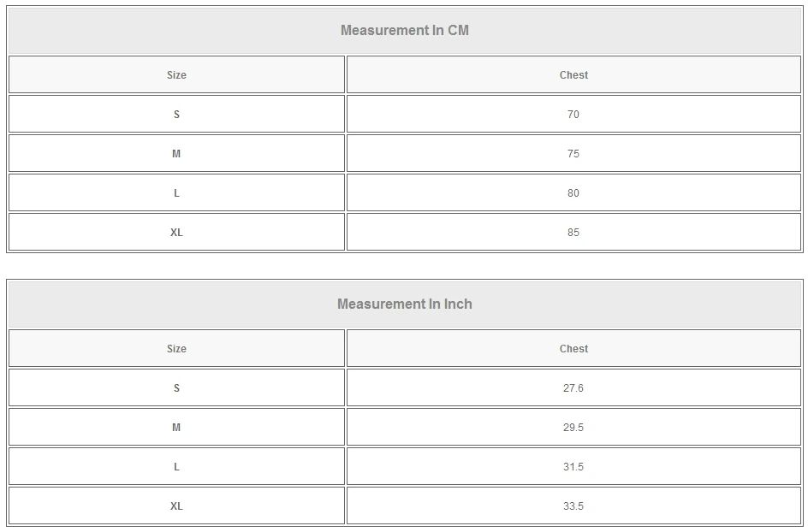Select the Chest header in the Inch table
This screenshot has width=808, height=532.
click(573, 349)
